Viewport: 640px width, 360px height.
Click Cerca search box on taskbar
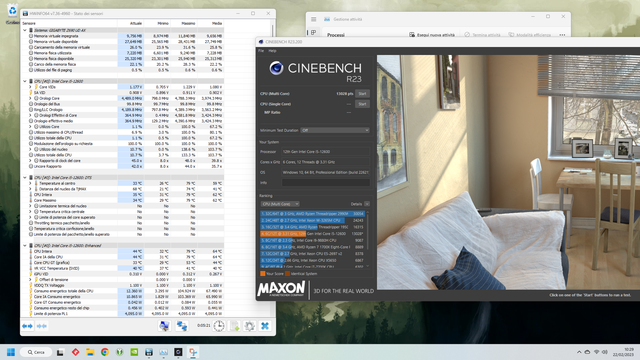(36, 352)
